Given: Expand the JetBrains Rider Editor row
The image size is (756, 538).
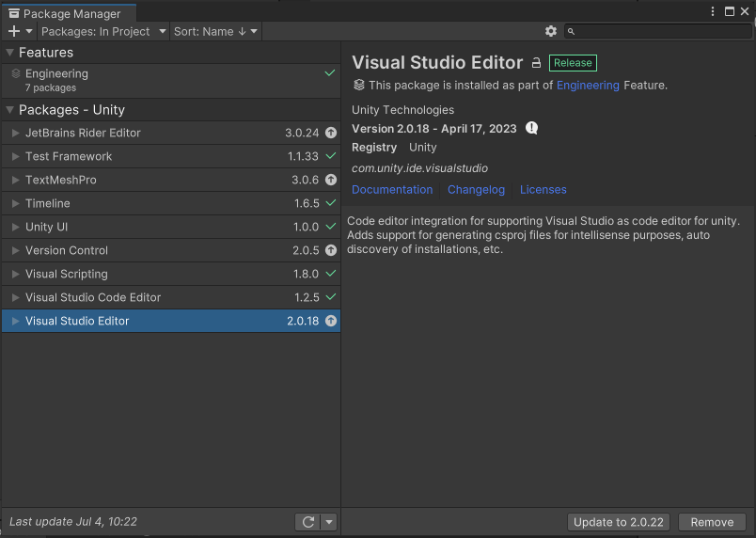Looking at the screenshot, I should 15,133.
